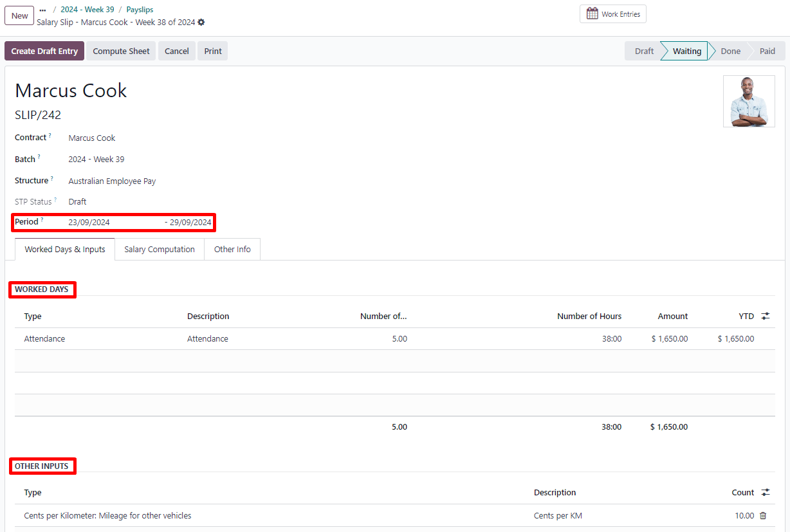Click the gear icon beside the payslip title
Screen dimensions: 790x532
click(x=201, y=23)
